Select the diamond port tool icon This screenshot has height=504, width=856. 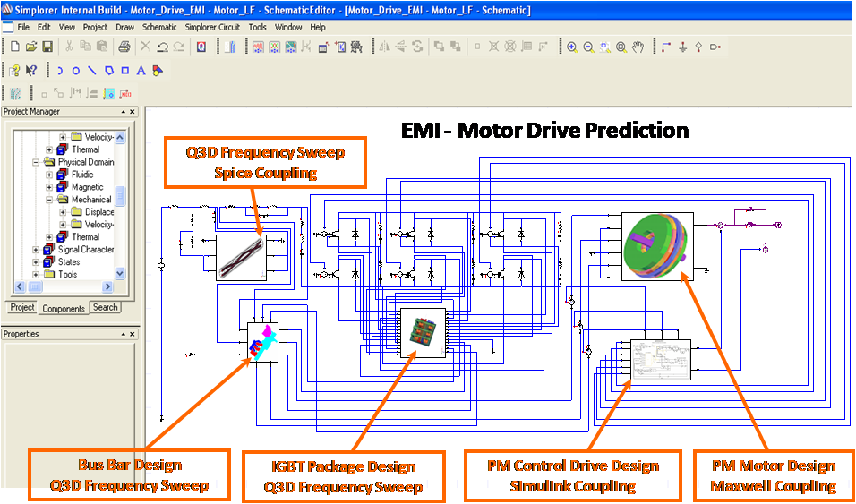698,47
